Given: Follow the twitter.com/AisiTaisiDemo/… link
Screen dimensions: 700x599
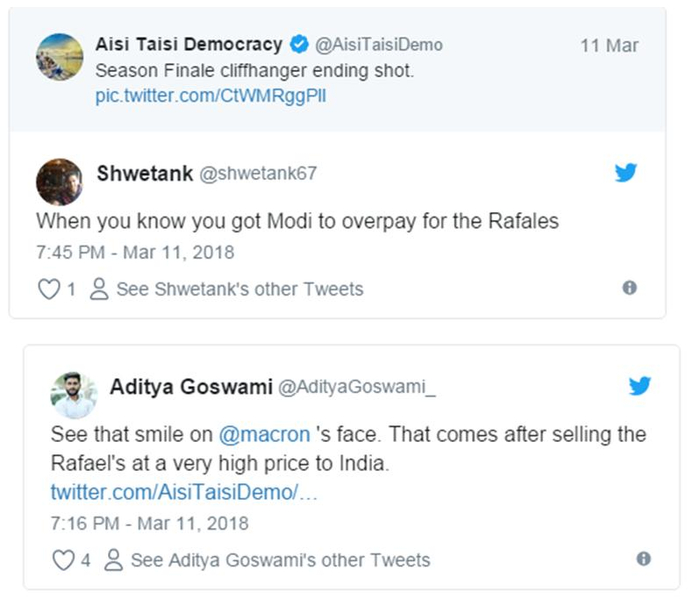Looking at the screenshot, I should click(x=184, y=492).
